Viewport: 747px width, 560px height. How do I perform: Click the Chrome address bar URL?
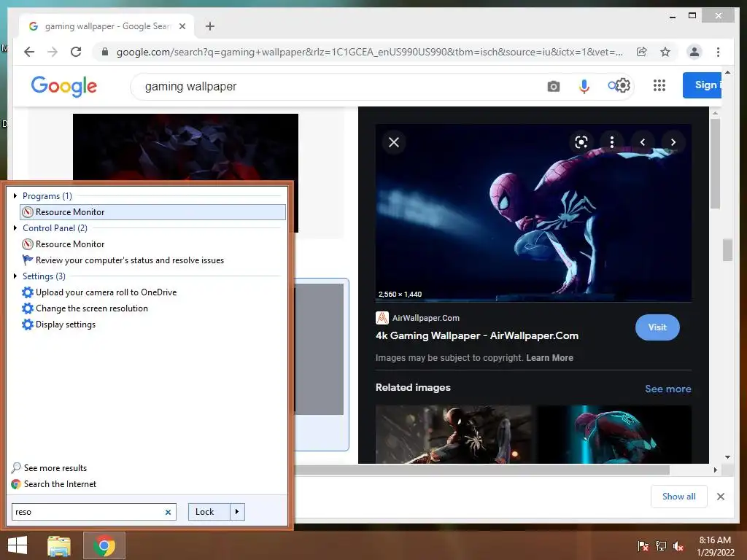(369, 52)
